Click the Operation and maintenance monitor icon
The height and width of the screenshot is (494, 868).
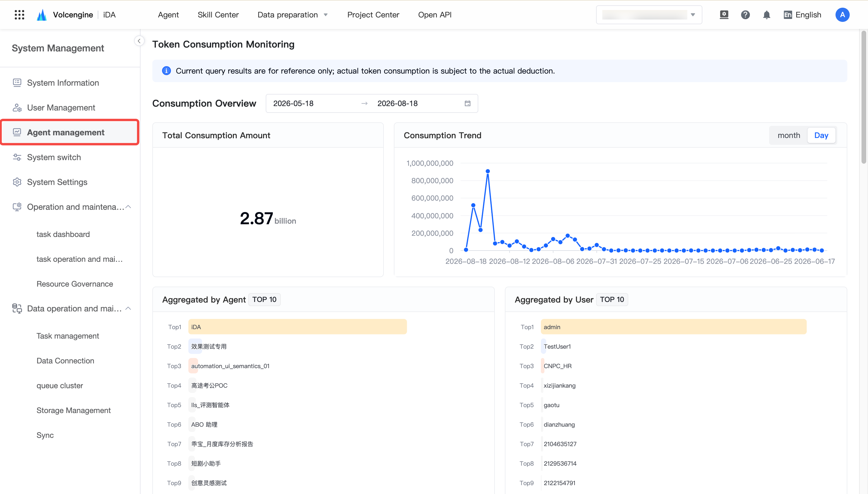point(17,207)
